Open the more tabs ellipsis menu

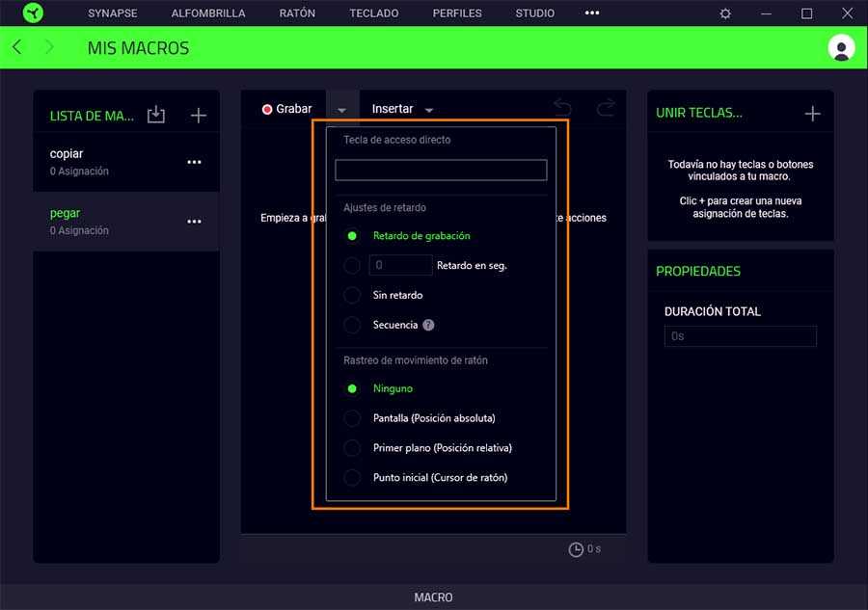click(x=592, y=13)
